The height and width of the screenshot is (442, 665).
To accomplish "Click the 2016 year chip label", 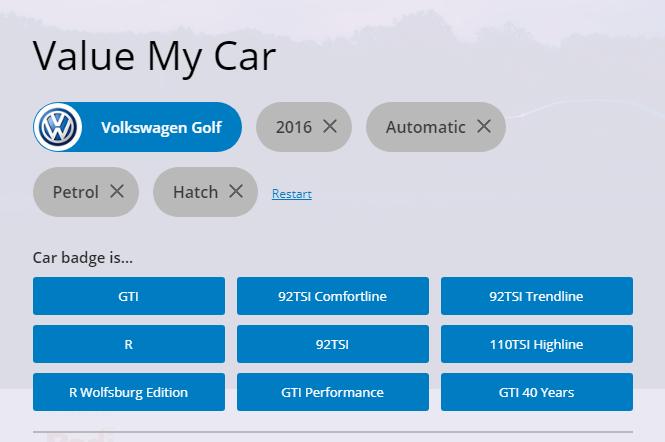I will (x=293, y=127).
